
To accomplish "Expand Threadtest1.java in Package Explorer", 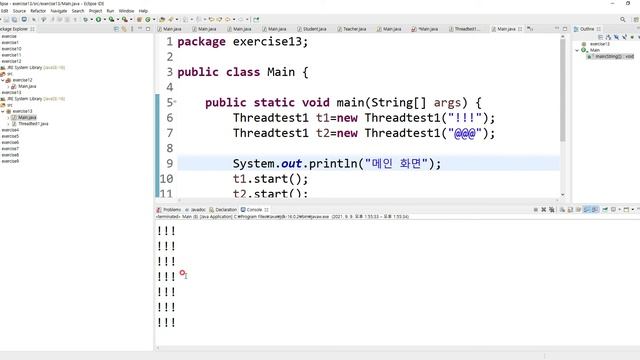I will click(8, 124).
